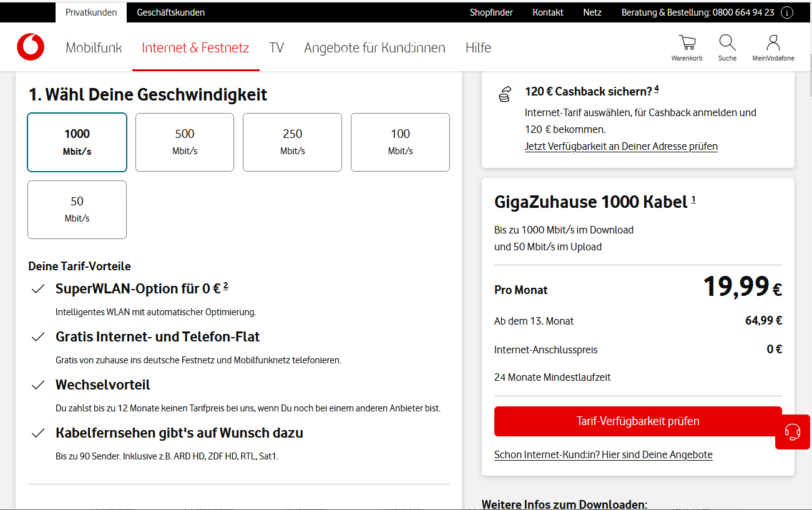Select the 500 Mbit/s speed option
This screenshot has height=510, width=812.
point(185,142)
